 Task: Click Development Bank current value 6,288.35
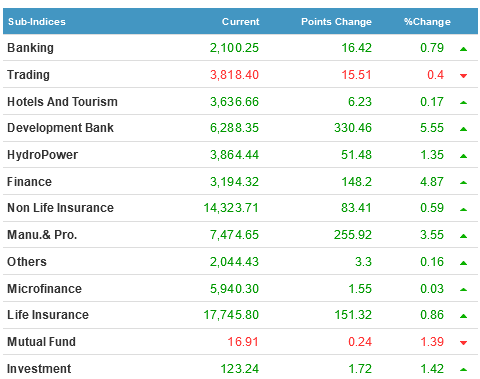(x=234, y=128)
